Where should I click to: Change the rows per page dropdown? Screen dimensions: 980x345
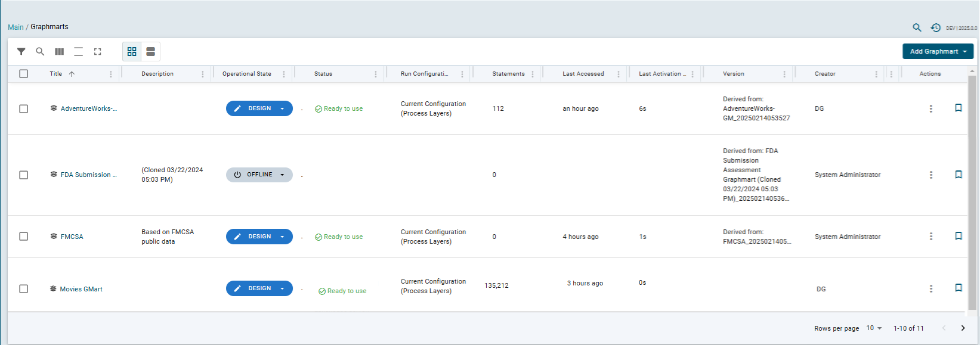(x=874, y=328)
